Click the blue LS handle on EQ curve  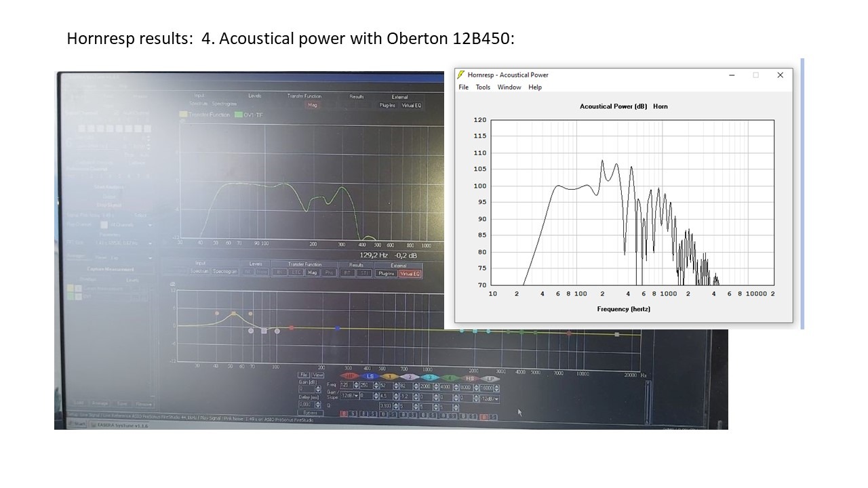click(x=337, y=328)
